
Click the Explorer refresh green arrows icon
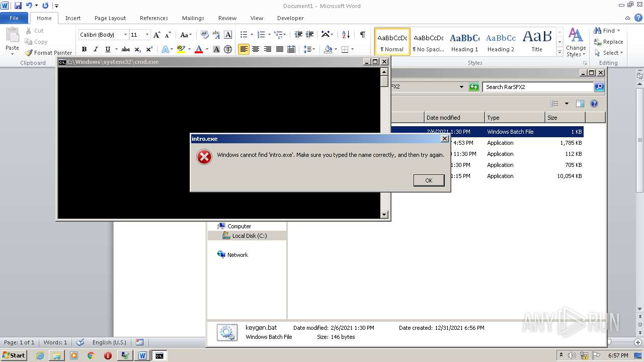tap(474, 87)
